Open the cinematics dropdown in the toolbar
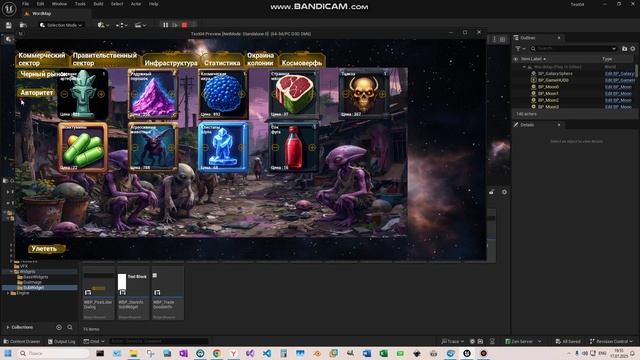 click(x=140, y=25)
